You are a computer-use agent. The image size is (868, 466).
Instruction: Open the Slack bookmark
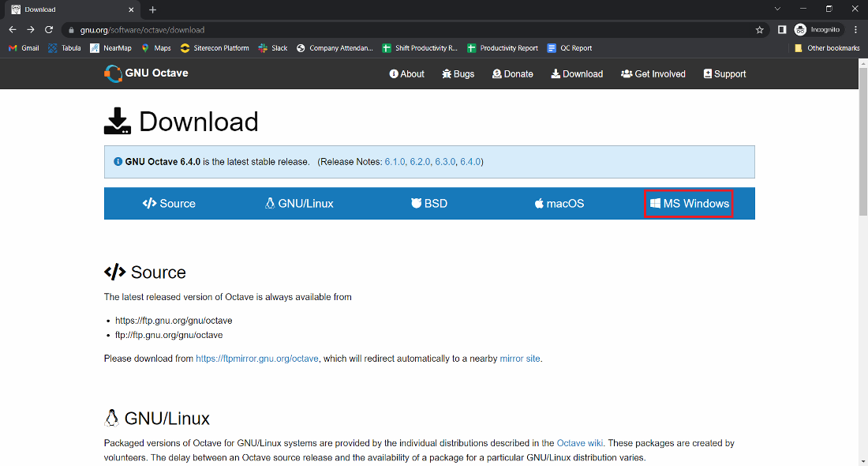click(273, 48)
